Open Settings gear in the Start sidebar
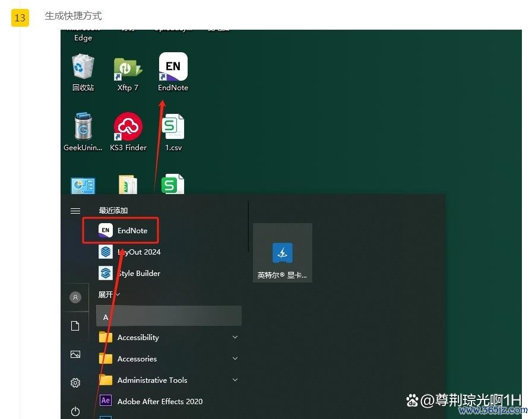 click(x=75, y=383)
